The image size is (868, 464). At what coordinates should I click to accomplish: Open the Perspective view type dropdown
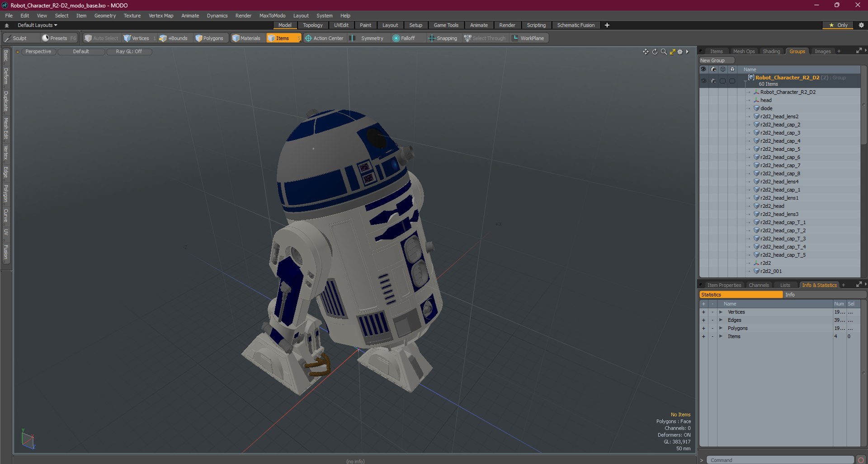tap(38, 52)
